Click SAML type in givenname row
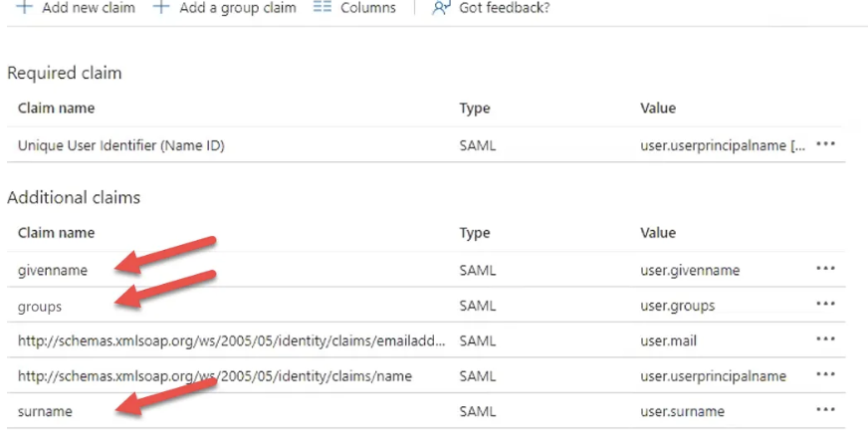The width and height of the screenshot is (868, 446). 478,270
